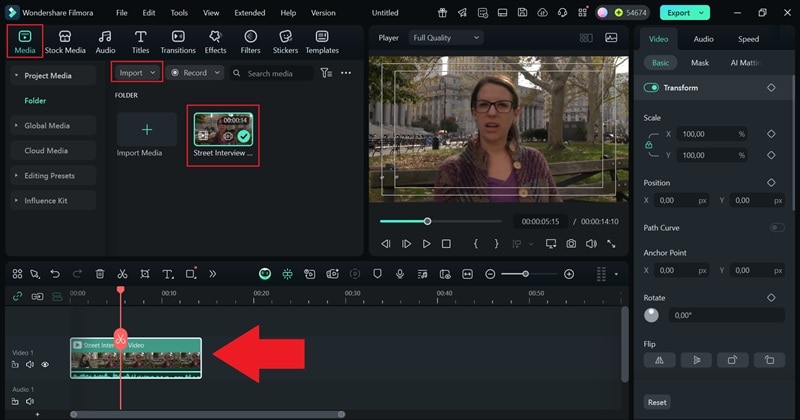Undo the last action in timeline toolbar
Image resolution: width=800 pixels, height=420 pixels.
[x=55, y=274]
